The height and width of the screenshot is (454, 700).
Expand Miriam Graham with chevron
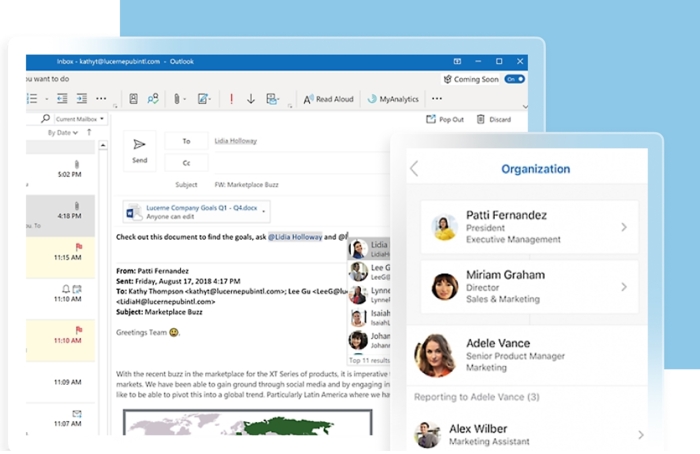[x=624, y=287]
